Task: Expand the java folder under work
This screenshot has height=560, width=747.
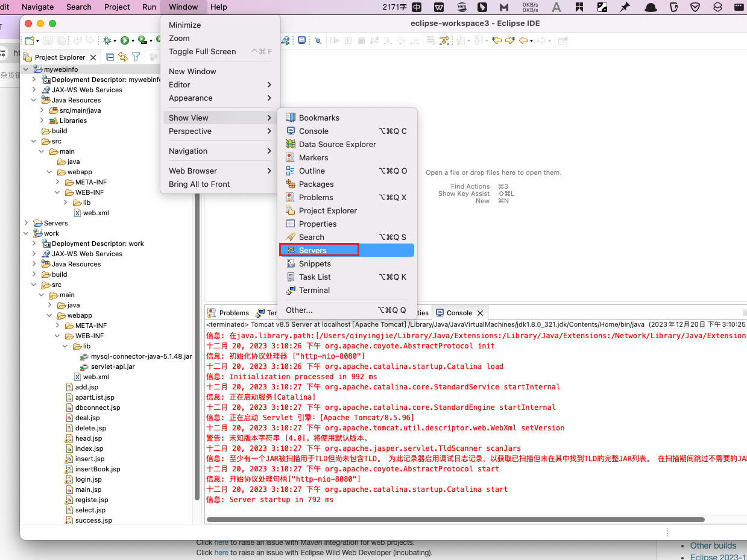Action: (49, 305)
